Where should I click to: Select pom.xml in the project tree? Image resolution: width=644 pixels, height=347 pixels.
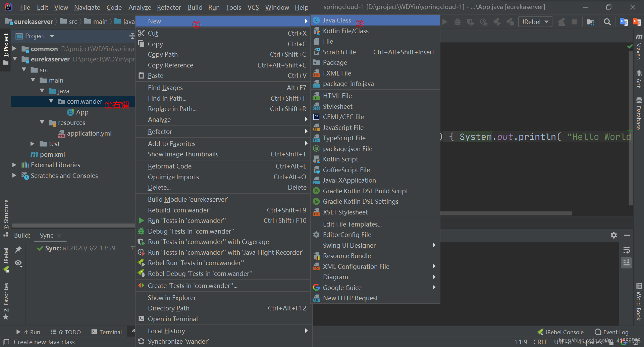(48, 154)
